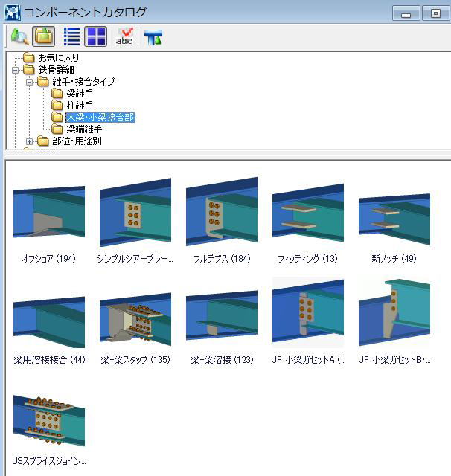
Task: Collapse the 鉄骨詳細 tree node
Action: click(16, 70)
